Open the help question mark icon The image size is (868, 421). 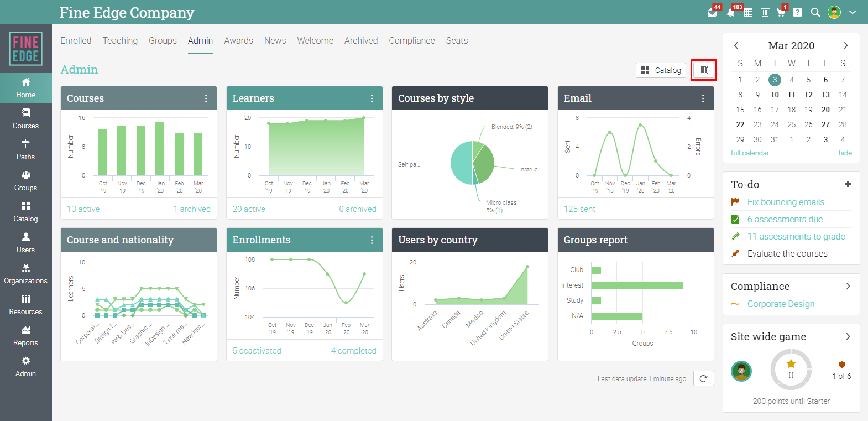(797, 12)
